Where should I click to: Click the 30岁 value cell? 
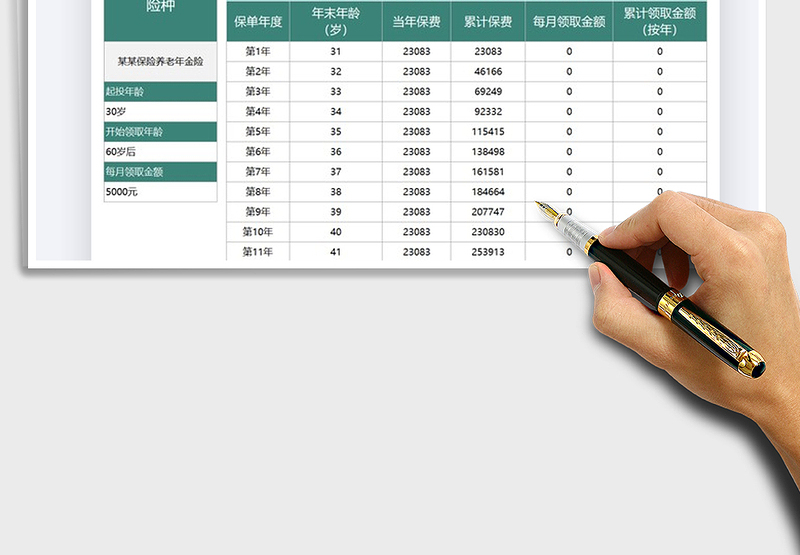coord(161,112)
